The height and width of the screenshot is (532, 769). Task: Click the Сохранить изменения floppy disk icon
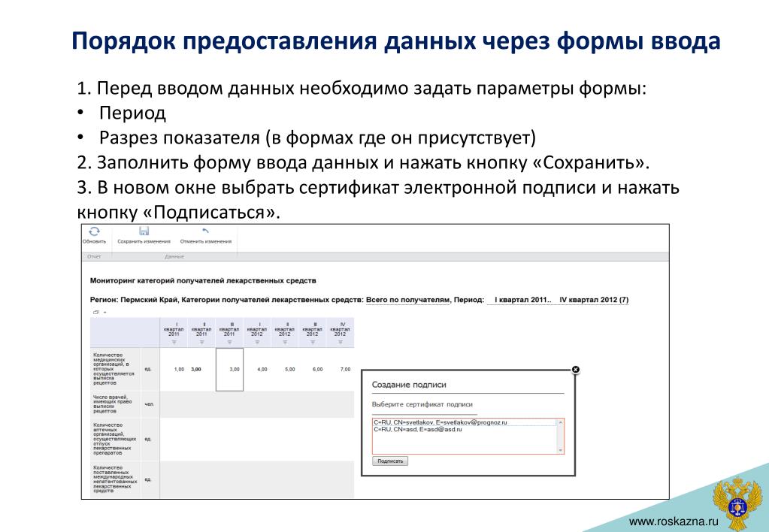[x=144, y=231]
